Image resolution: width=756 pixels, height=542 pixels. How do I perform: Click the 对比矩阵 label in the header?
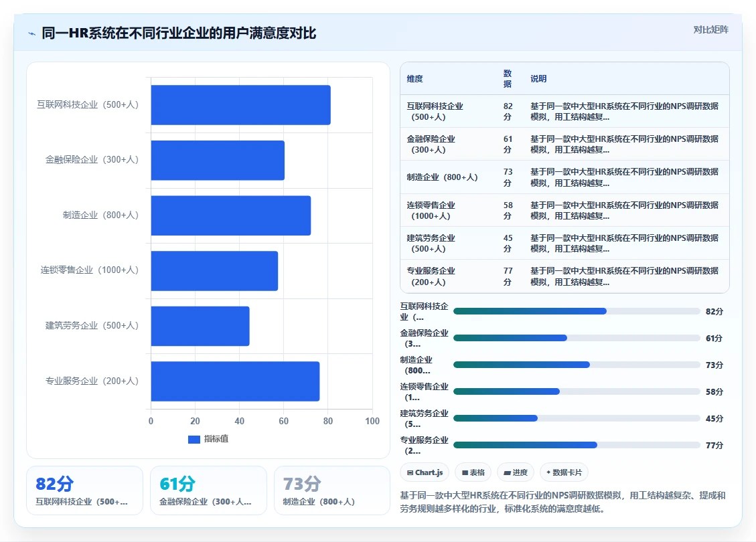pyautogui.click(x=710, y=30)
